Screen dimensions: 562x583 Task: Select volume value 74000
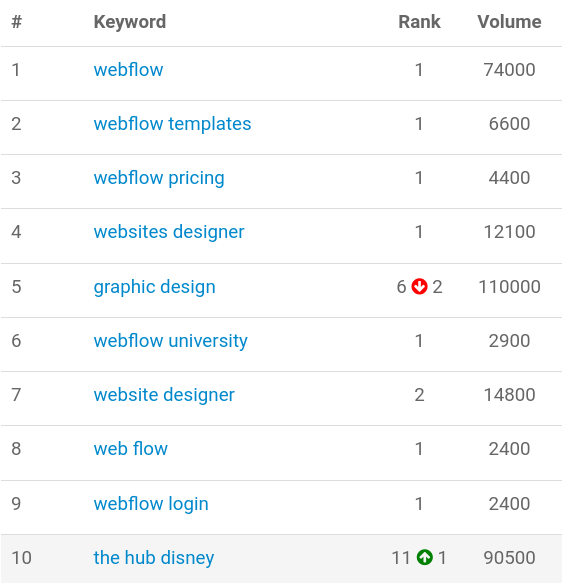point(509,70)
